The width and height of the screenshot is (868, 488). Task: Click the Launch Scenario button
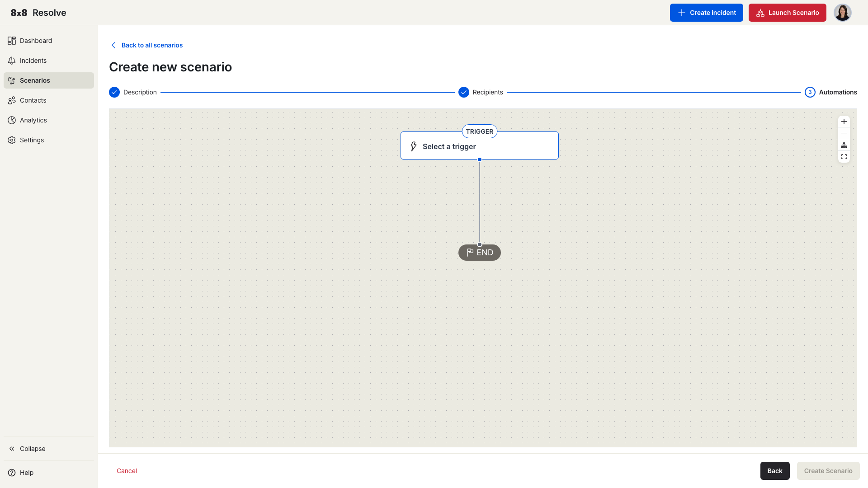[787, 13]
